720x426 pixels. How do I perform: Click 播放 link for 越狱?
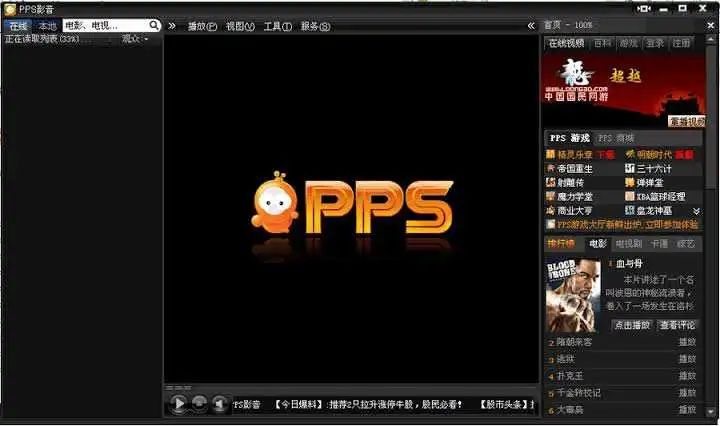pyautogui.click(x=687, y=359)
